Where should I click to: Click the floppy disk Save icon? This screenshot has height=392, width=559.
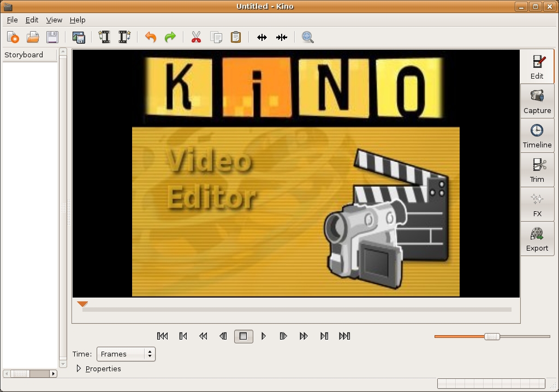click(52, 37)
